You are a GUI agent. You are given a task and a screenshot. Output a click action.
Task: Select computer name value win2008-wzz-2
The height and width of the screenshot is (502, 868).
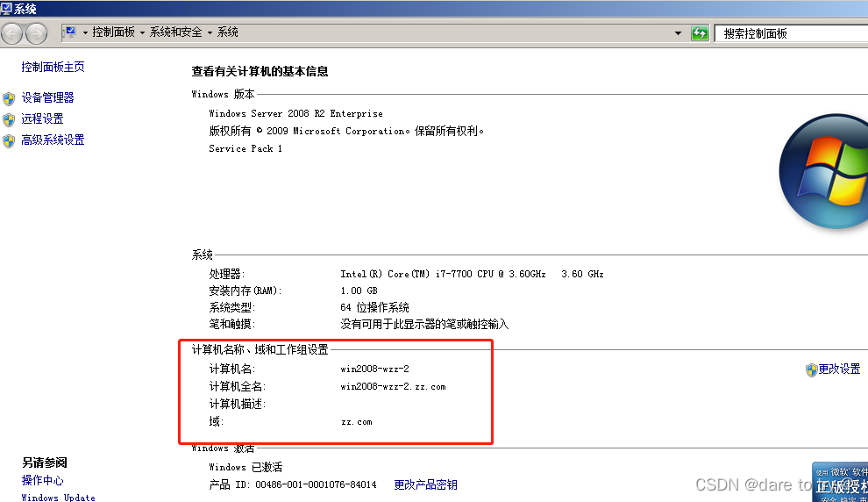(x=374, y=369)
